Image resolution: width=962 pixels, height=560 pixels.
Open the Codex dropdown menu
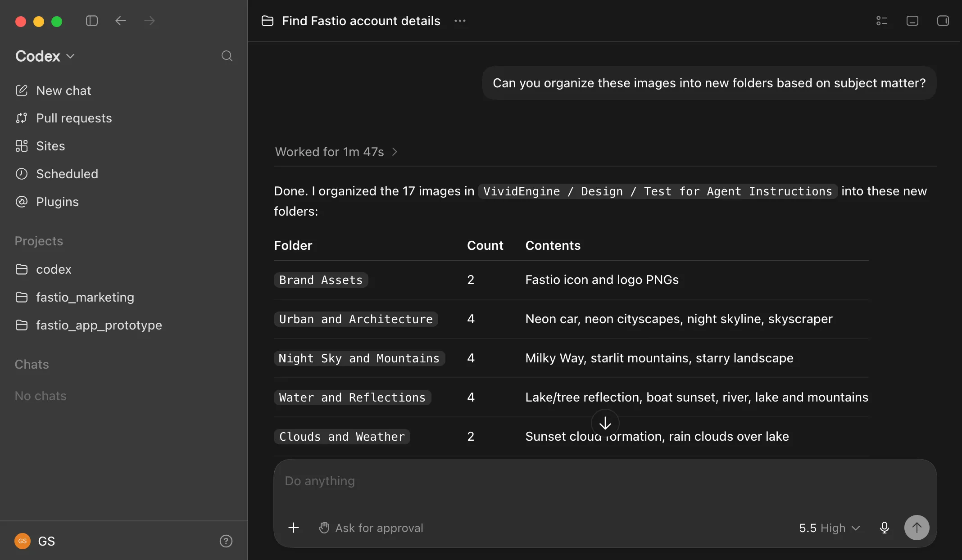click(45, 56)
